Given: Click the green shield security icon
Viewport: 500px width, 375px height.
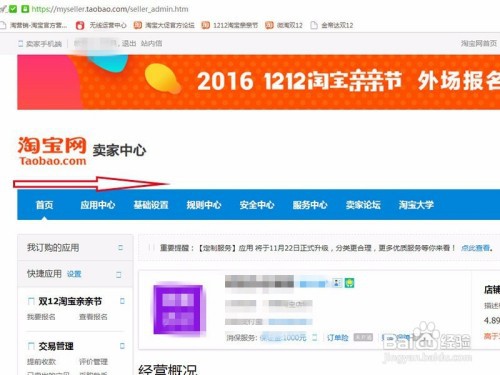Looking at the screenshot, I should click(13, 9).
